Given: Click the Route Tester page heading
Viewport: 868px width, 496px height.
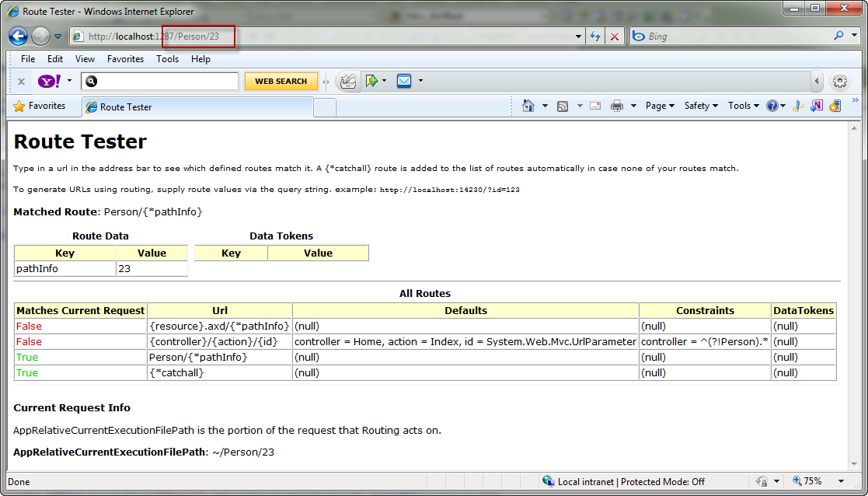Looking at the screenshot, I should click(x=80, y=141).
